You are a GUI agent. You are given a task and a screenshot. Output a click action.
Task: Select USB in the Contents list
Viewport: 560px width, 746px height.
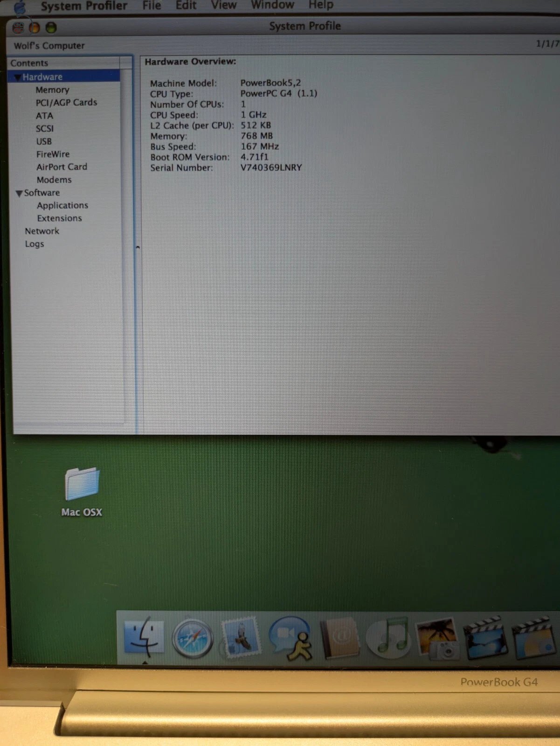tap(44, 141)
